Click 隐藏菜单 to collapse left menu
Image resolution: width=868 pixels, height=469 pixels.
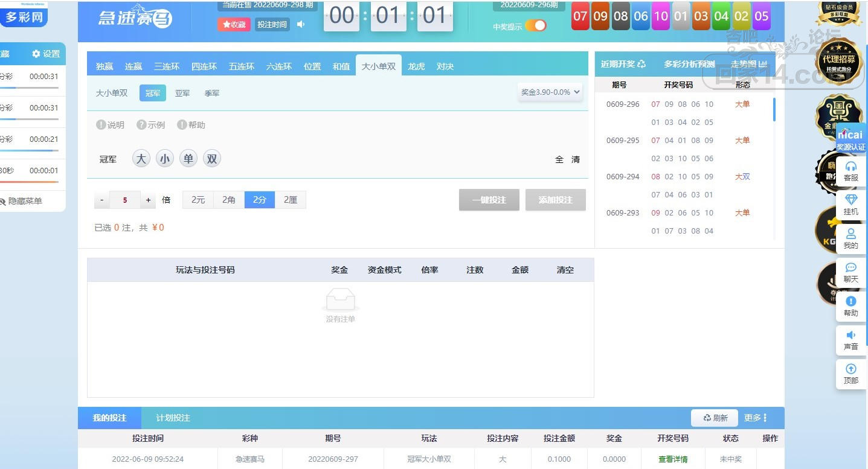click(25, 201)
